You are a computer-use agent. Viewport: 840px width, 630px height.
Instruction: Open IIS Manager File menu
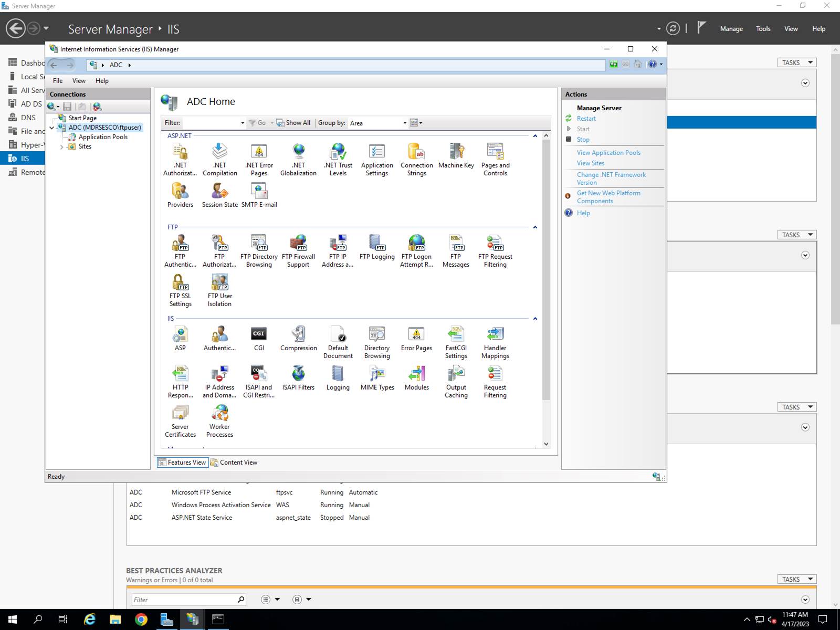click(x=58, y=81)
